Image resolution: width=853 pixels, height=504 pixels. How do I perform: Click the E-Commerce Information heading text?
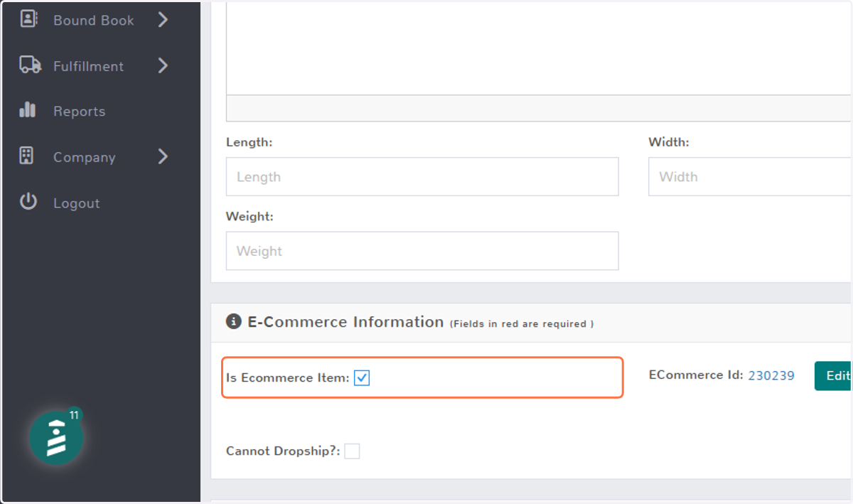tap(345, 322)
